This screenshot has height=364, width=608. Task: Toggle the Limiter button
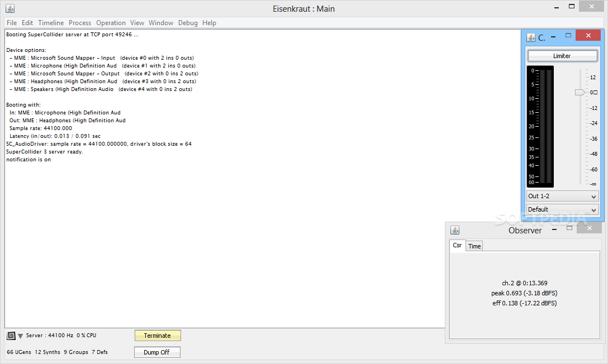click(x=562, y=56)
